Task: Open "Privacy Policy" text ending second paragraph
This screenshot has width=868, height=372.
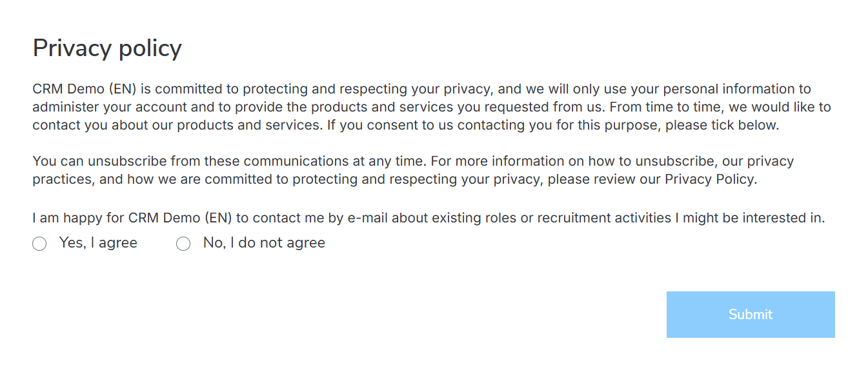Action: click(x=709, y=179)
